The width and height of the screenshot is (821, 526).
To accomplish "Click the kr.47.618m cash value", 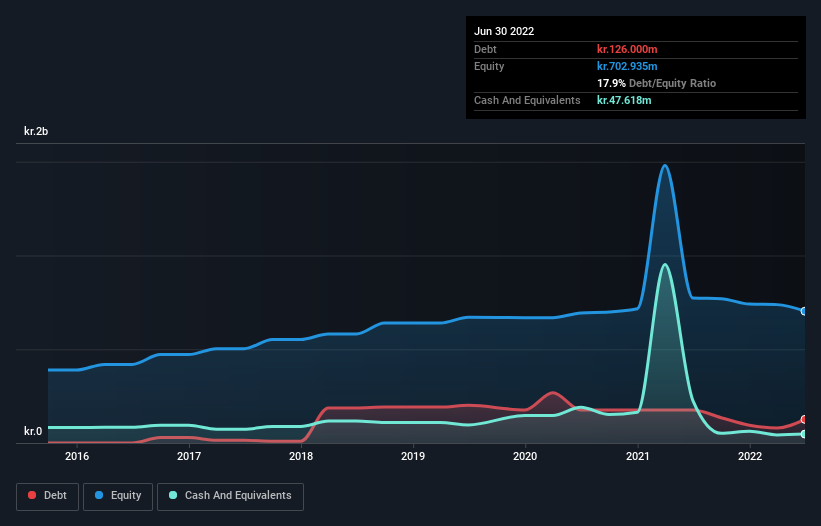I will pos(624,100).
